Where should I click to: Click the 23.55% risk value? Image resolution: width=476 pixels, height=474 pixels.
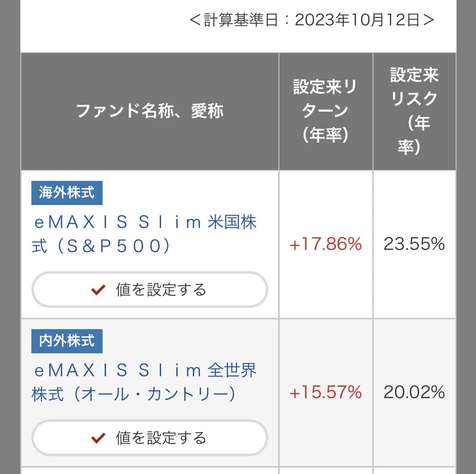click(414, 244)
